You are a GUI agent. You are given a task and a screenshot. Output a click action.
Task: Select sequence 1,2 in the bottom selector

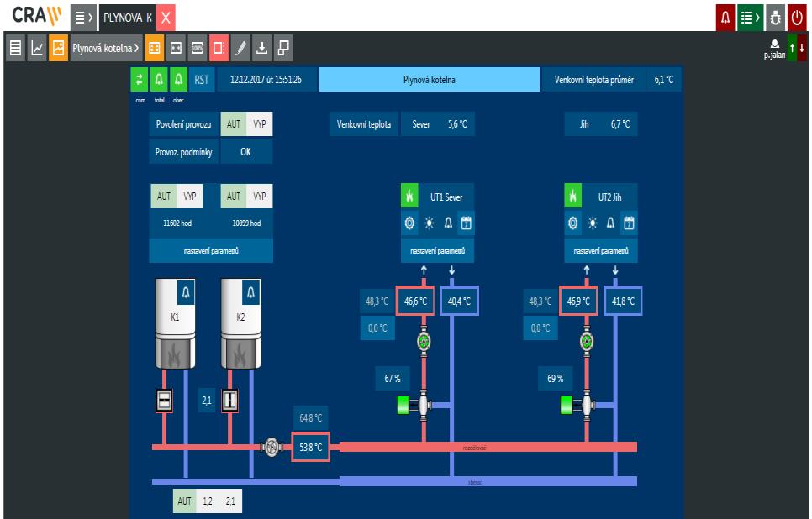[208, 501]
